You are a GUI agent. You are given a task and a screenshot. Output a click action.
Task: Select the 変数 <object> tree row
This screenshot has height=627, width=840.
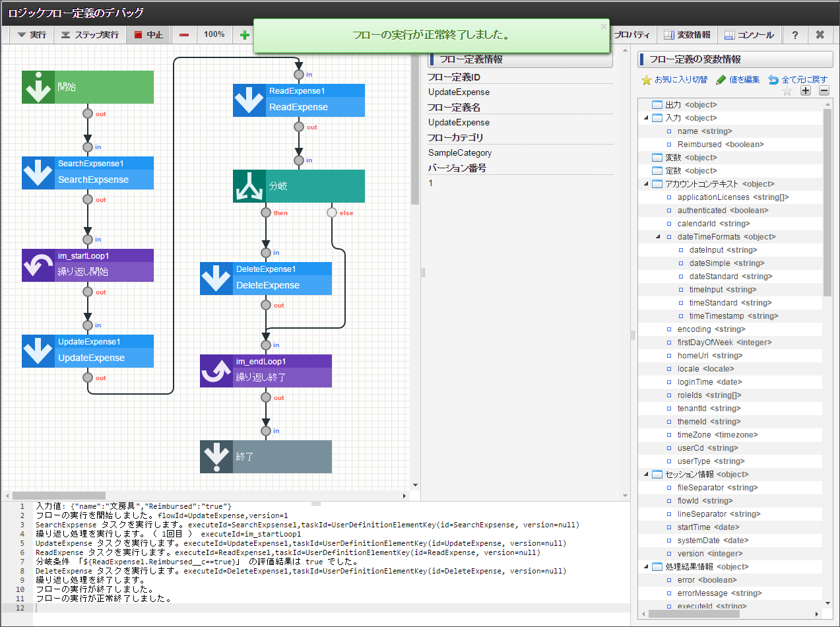tap(730, 158)
